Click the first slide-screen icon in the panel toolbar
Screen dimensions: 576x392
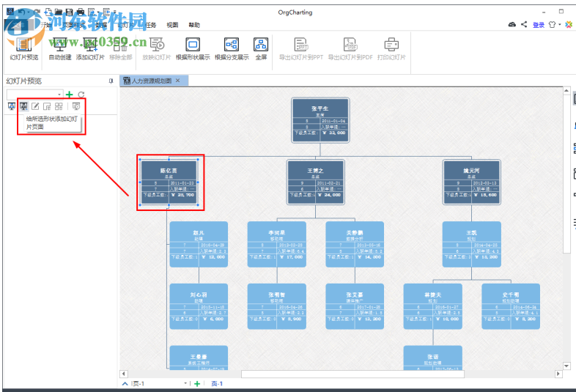click(x=12, y=106)
